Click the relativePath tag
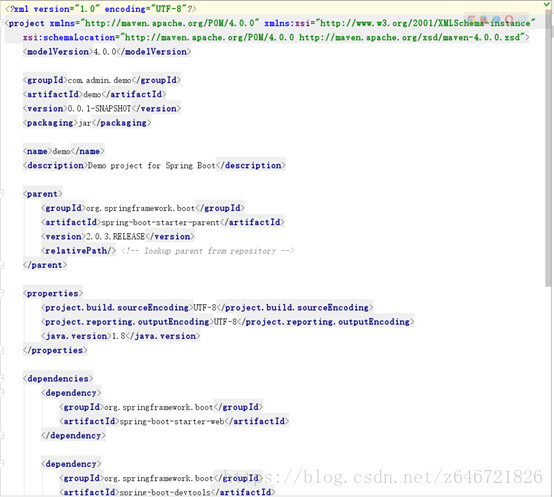This screenshot has width=554, height=497. coord(78,251)
